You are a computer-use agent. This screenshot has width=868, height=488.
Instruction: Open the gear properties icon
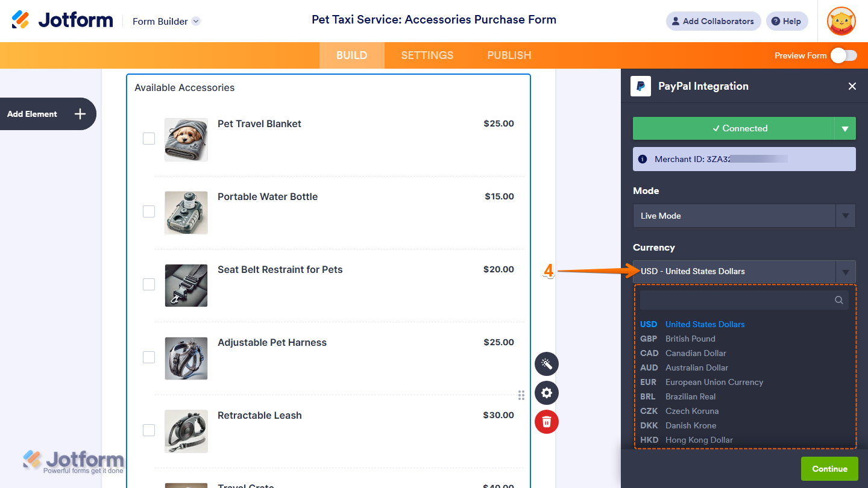[547, 393]
